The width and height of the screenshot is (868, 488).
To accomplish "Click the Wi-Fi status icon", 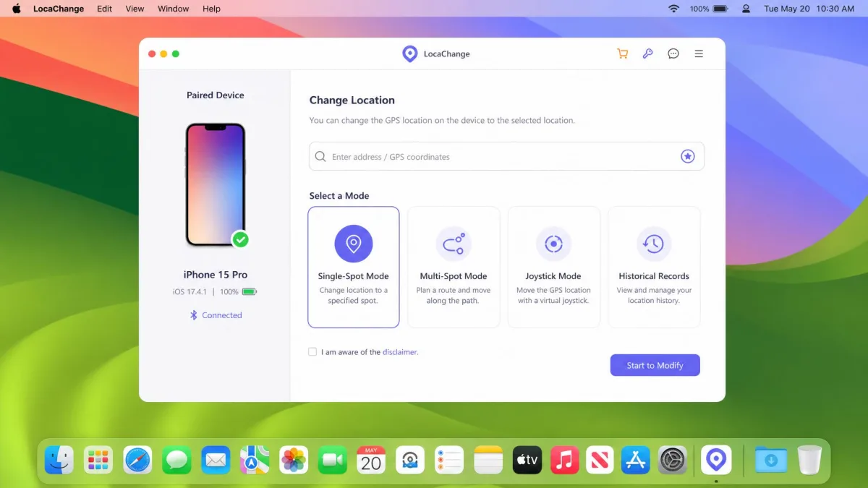I will 673,9.
